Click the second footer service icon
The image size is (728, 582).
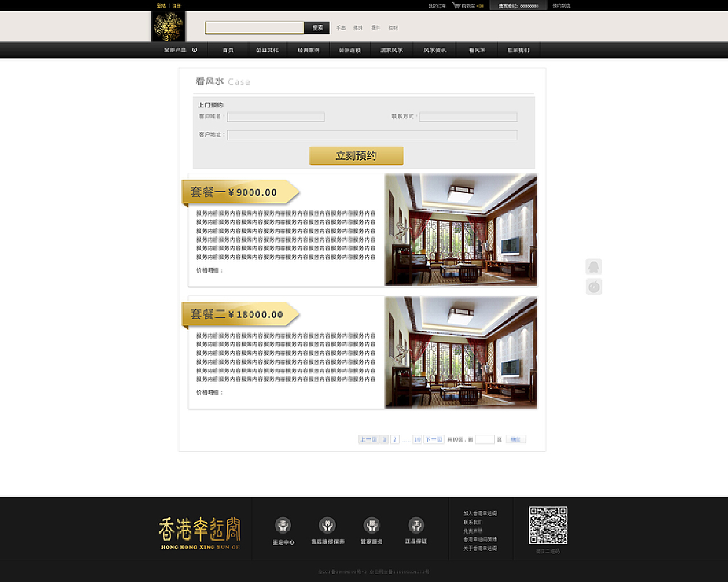pyautogui.click(x=327, y=525)
